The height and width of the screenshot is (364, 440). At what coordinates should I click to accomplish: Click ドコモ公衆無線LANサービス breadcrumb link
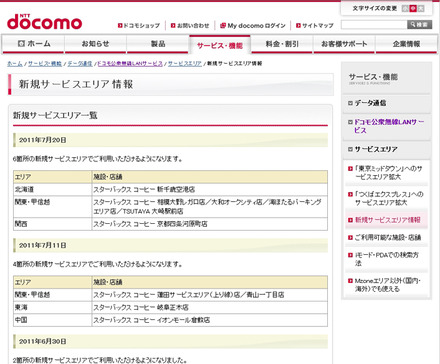[130, 64]
